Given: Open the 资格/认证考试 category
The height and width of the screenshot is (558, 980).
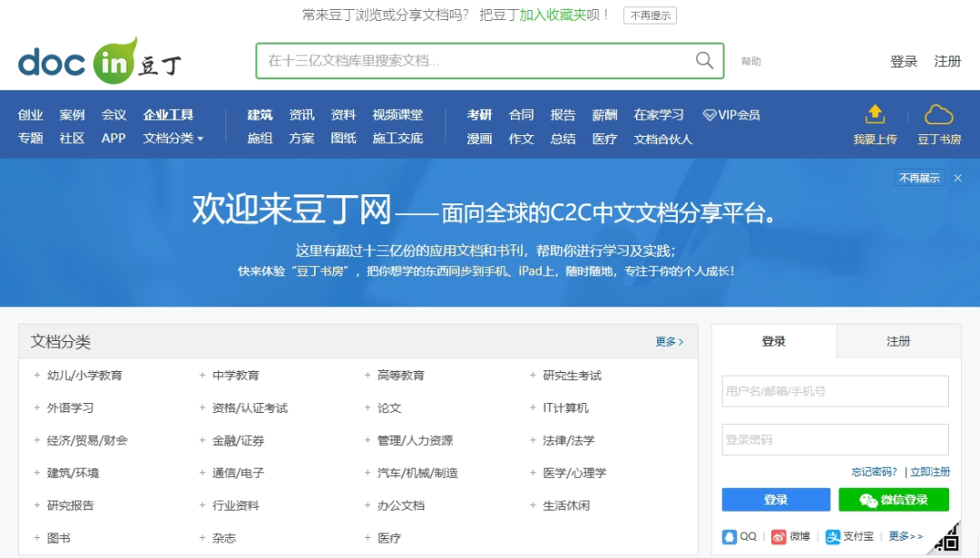Looking at the screenshot, I should point(250,408).
